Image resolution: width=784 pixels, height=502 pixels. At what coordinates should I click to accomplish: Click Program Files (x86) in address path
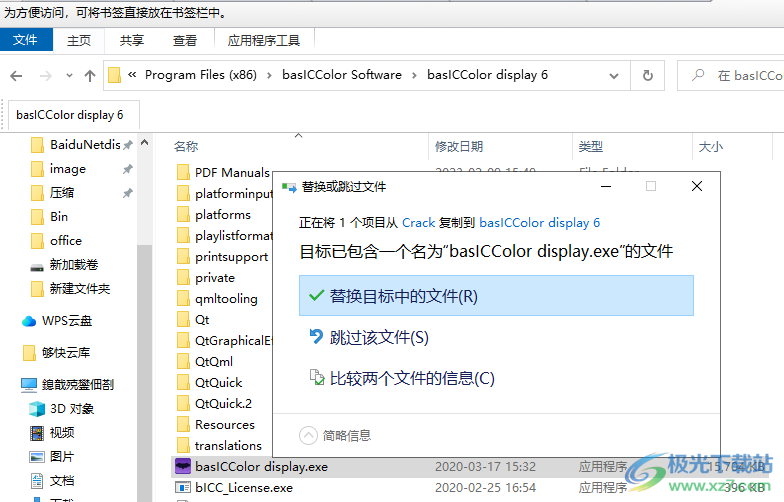pos(200,75)
